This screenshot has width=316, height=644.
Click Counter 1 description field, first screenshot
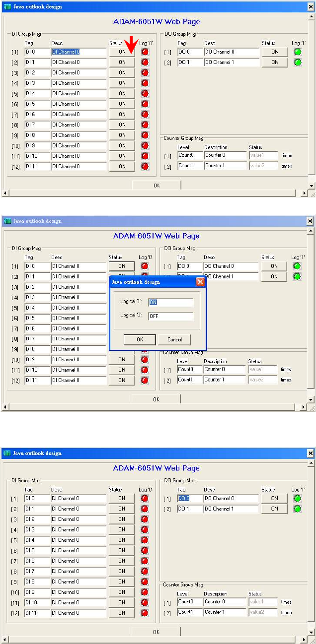tap(226, 166)
